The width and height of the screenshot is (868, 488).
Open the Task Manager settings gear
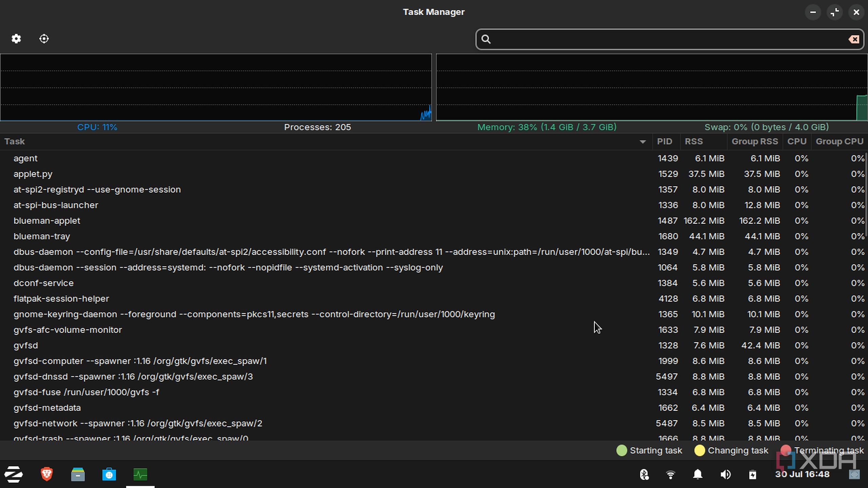[x=16, y=39]
